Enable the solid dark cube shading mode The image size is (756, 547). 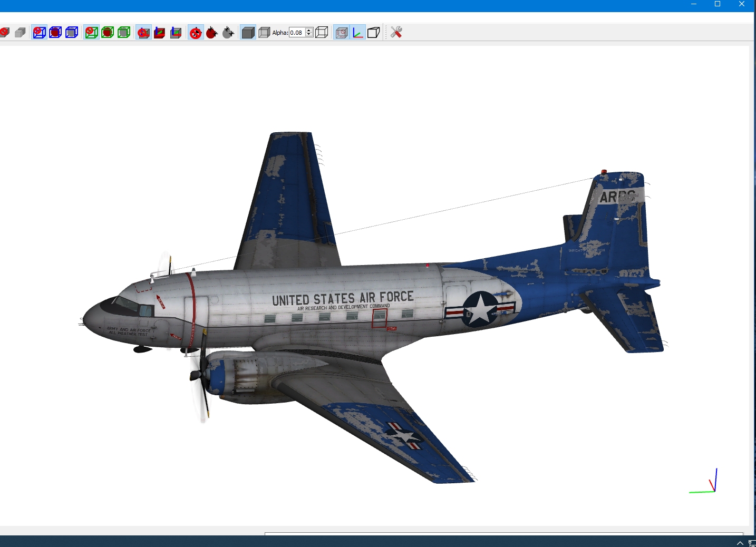coord(248,33)
